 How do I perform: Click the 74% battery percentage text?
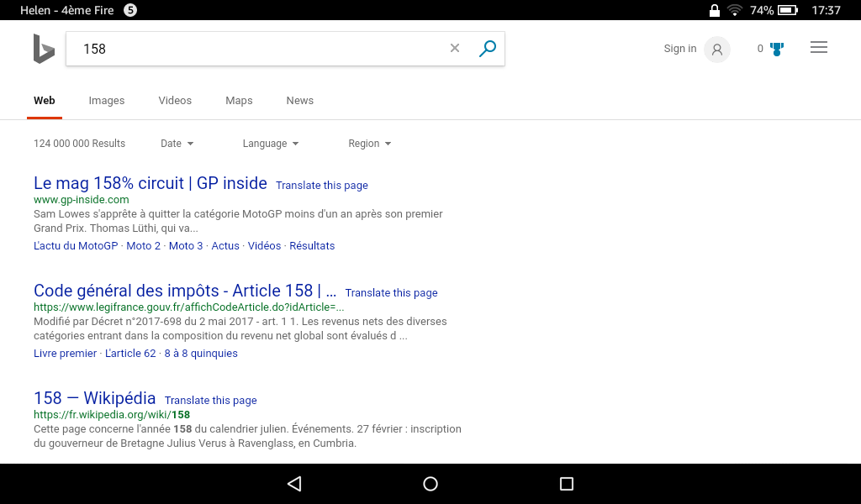click(762, 10)
